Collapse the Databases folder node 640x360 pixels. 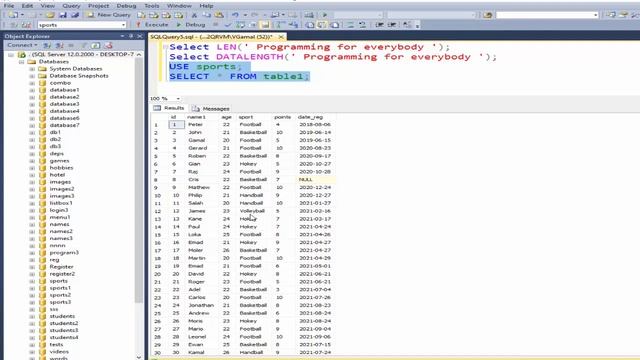tap(22, 62)
